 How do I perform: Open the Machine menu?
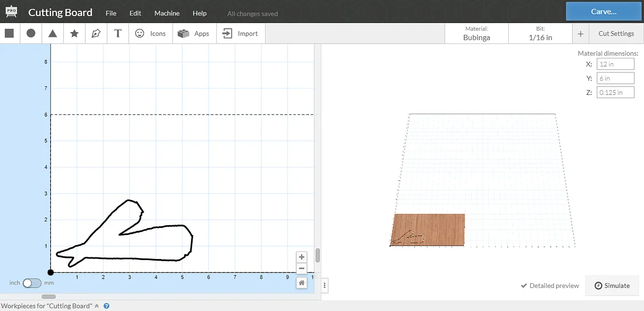(x=167, y=13)
